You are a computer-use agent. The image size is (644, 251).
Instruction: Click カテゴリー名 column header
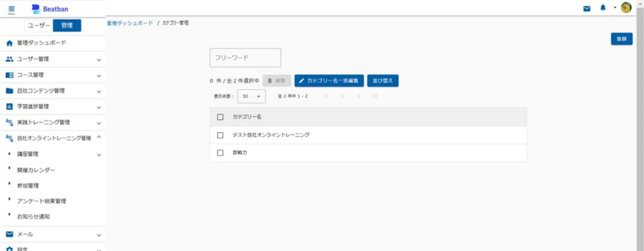click(247, 117)
